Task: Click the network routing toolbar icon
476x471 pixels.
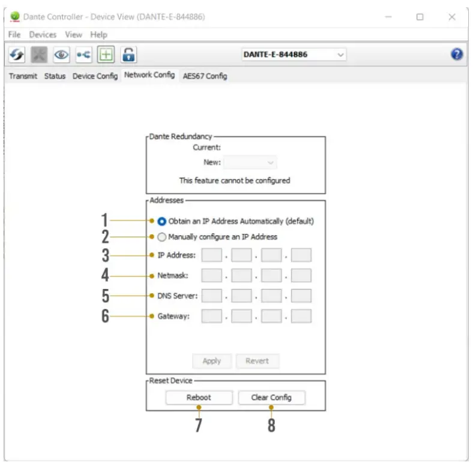Action: 83,55
